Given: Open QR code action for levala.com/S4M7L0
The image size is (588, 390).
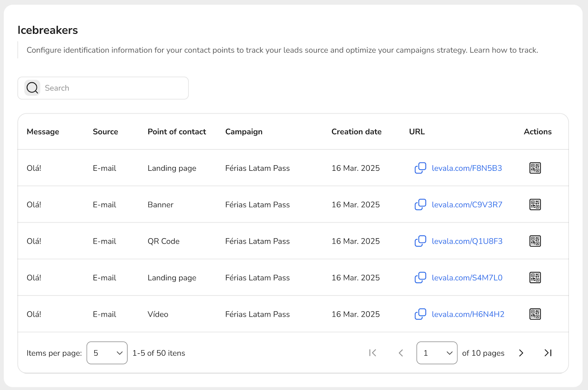Looking at the screenshot, I should 535,278.
